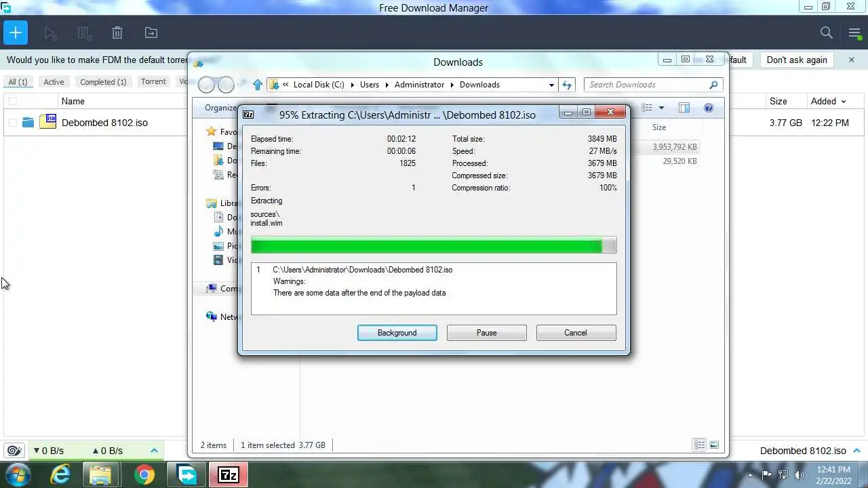Expand the path chevron after Administrator

coord(452,85)
